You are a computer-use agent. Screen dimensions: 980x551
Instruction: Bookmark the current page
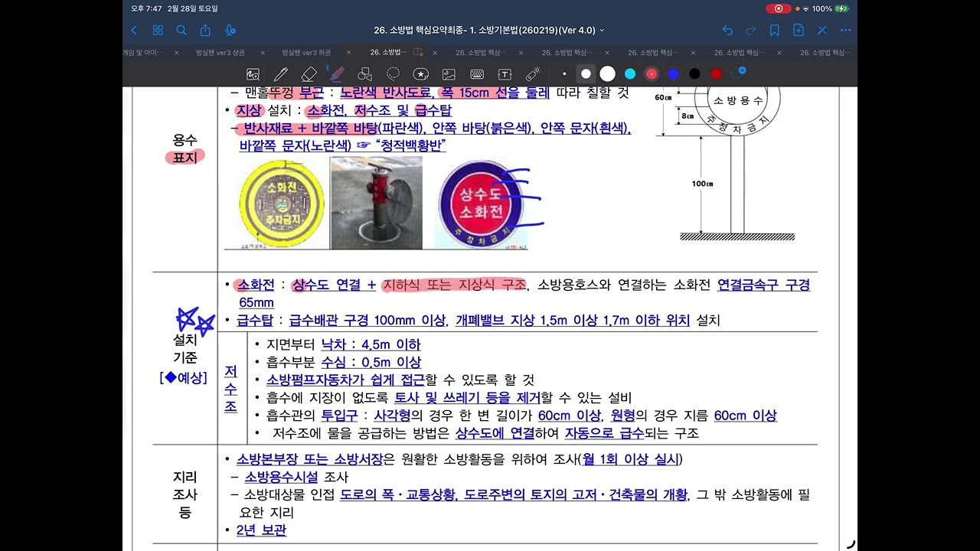click(775, 31)
